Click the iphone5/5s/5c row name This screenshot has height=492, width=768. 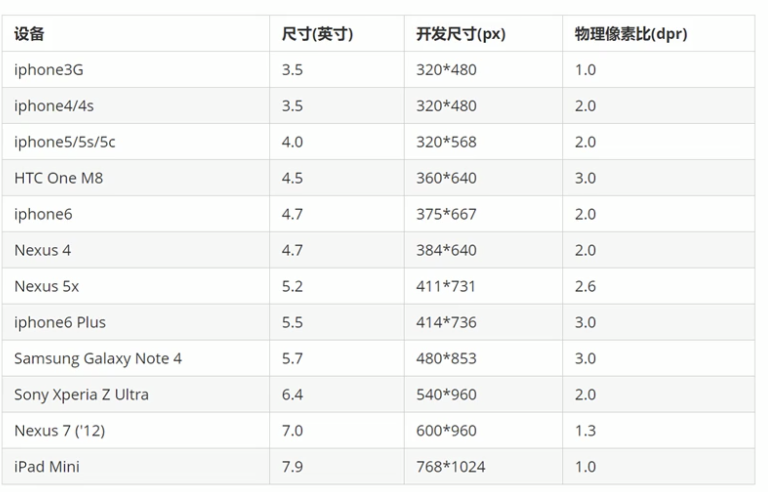65,142
